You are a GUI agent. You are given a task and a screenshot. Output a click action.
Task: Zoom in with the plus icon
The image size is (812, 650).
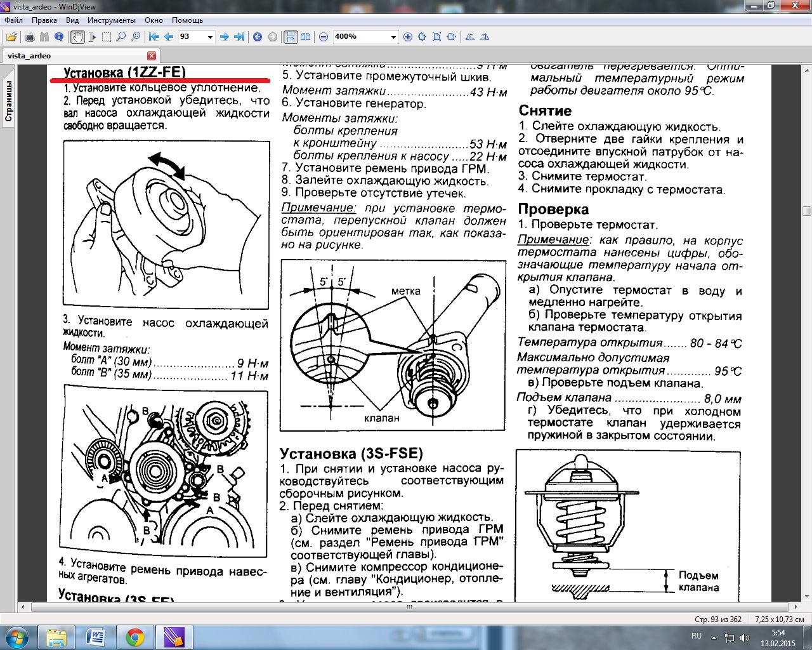408,37
